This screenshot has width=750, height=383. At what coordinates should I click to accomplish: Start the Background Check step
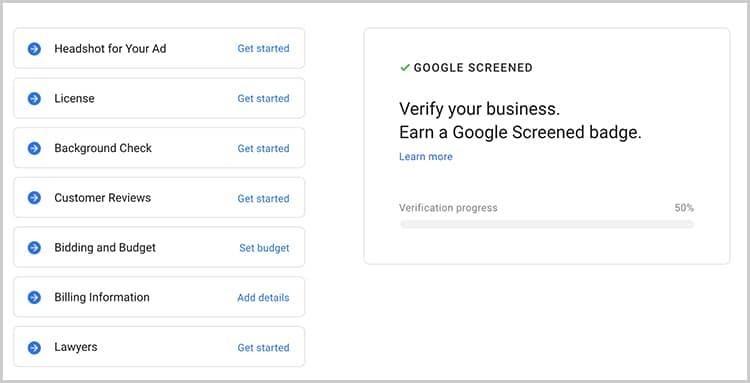(x=264, y=148)
